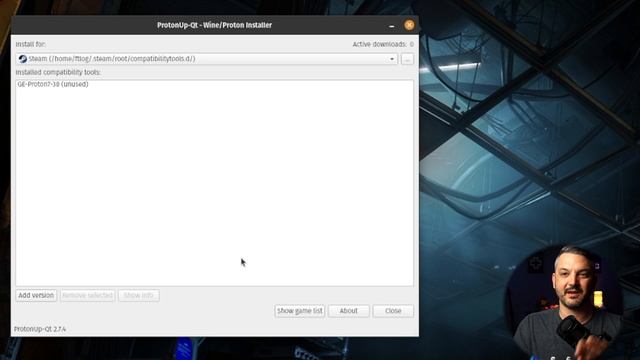Close the window with the orange X
The height and width of the screenshot is (360, 640).
point(409,25)
